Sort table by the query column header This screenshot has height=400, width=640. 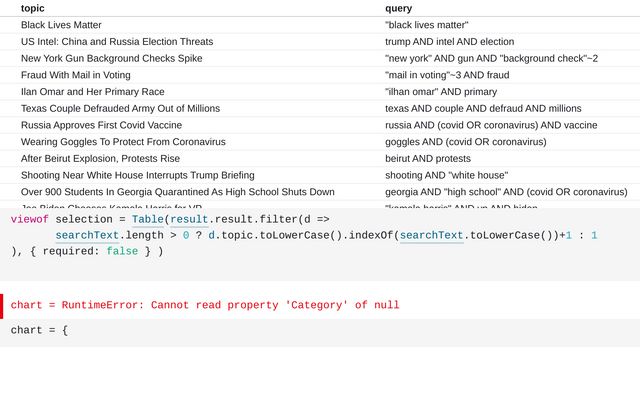click(398, 8)
